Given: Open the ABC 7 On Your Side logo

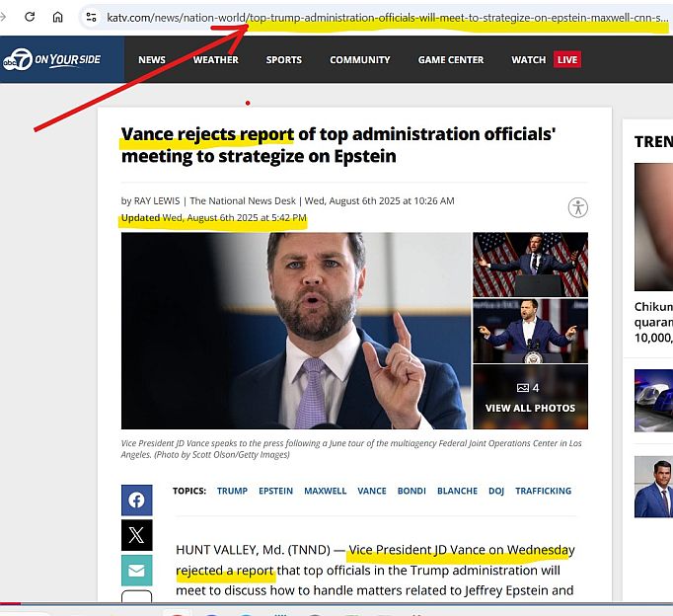Looking at the screenshot, I should 51,59.
